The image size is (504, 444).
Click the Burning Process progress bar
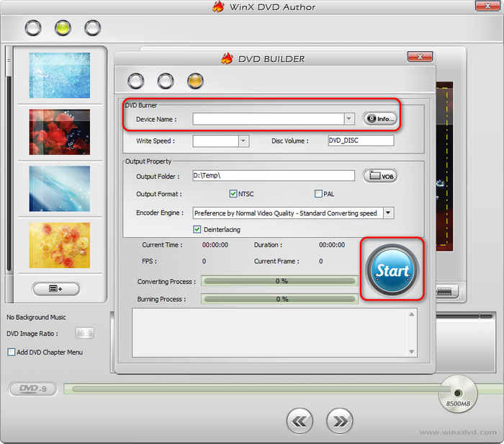pos(279,299)
